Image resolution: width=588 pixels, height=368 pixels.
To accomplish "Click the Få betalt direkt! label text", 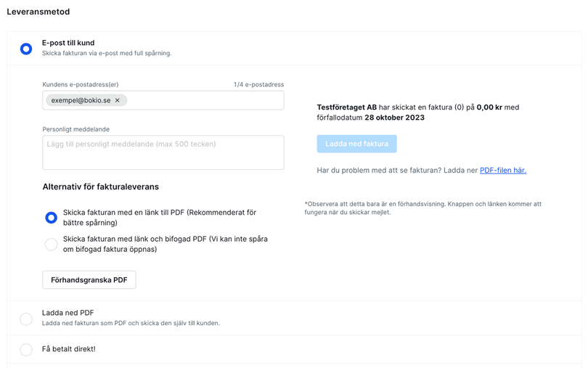I will point(68,349).
